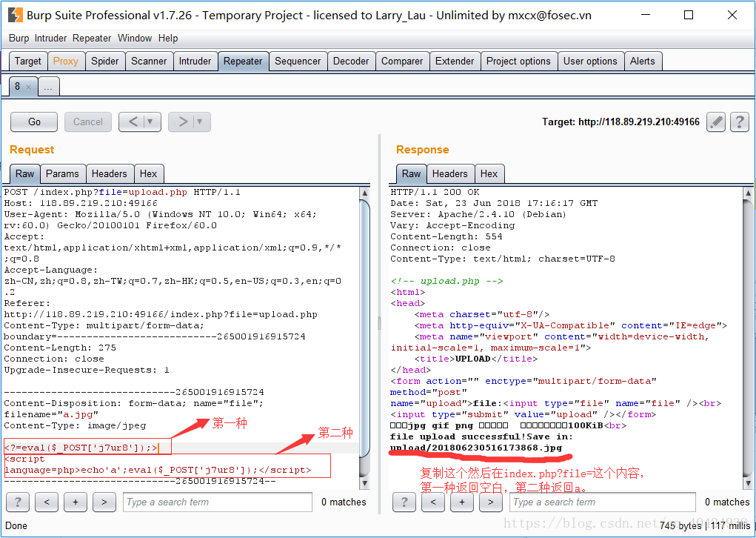Select the Response Hex tab
The image size is (756, 538).
(x=489, y=173)
